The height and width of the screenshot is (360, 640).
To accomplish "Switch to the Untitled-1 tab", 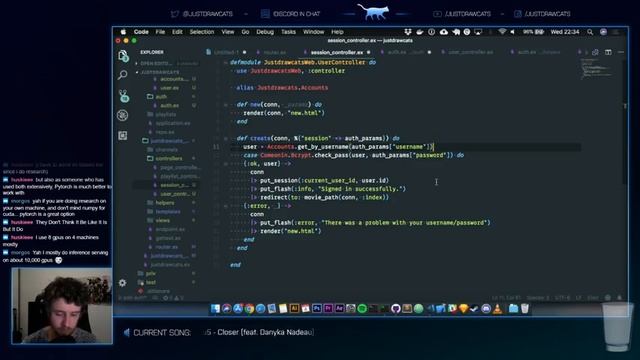I will [227, 52].
